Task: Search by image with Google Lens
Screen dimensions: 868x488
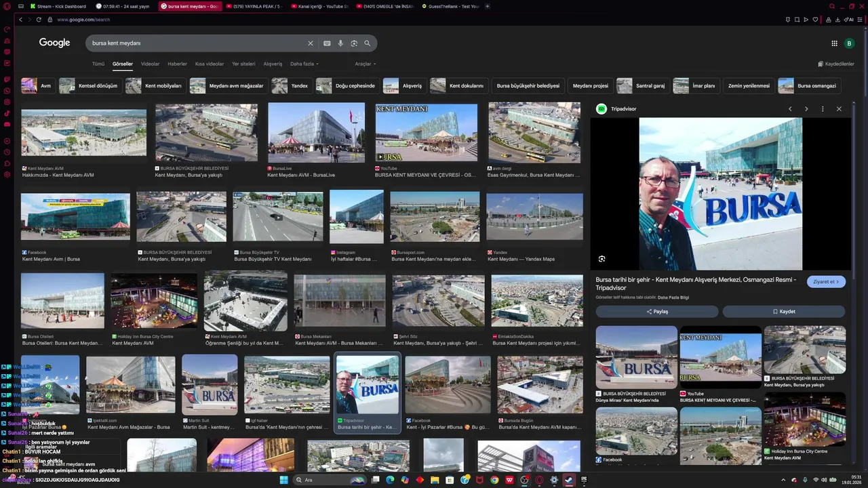Action: [354, 43]
